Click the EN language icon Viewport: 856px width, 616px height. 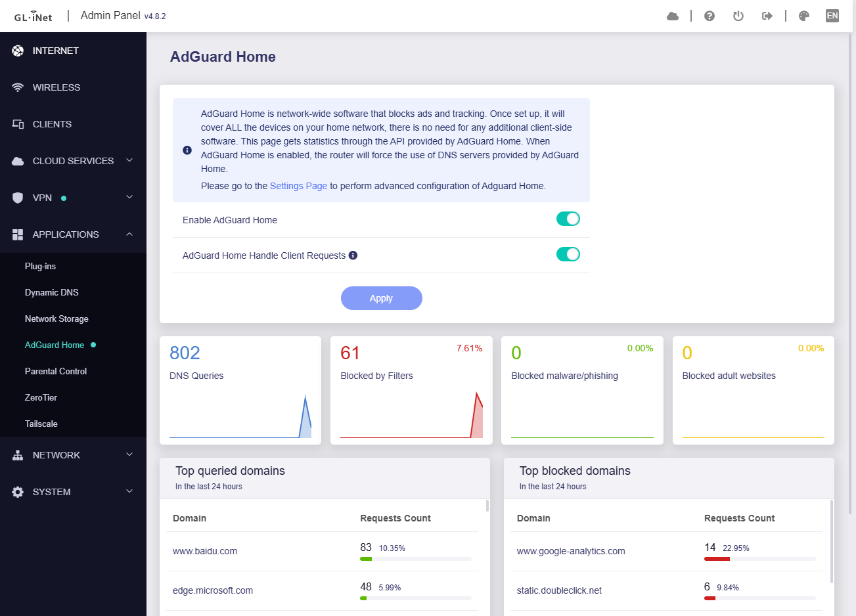[x=832, y=16]
